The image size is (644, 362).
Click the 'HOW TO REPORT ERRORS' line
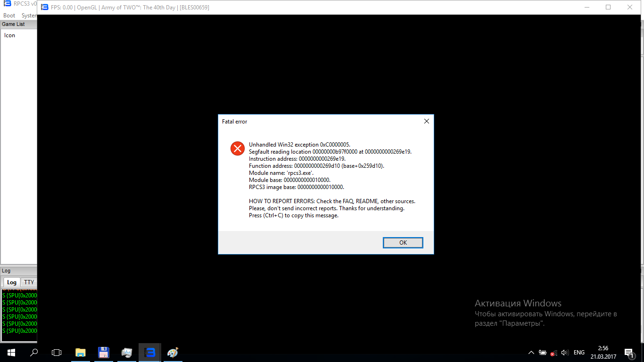coord(332,201)
